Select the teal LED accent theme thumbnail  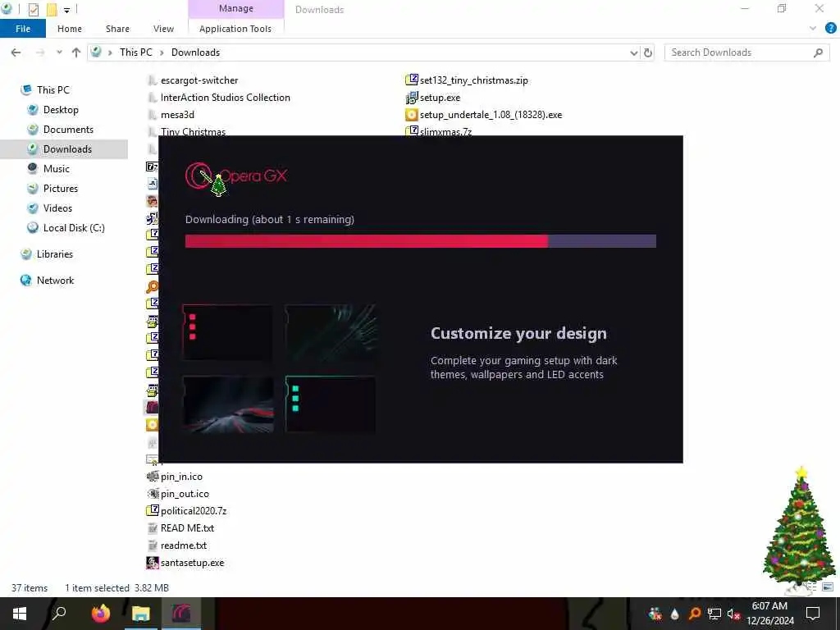point(330,404)
